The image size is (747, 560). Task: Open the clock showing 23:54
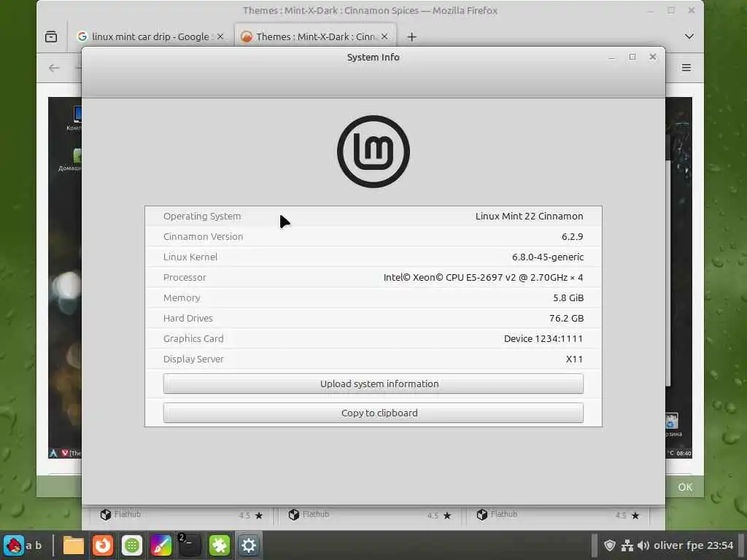tap(720, 545)
